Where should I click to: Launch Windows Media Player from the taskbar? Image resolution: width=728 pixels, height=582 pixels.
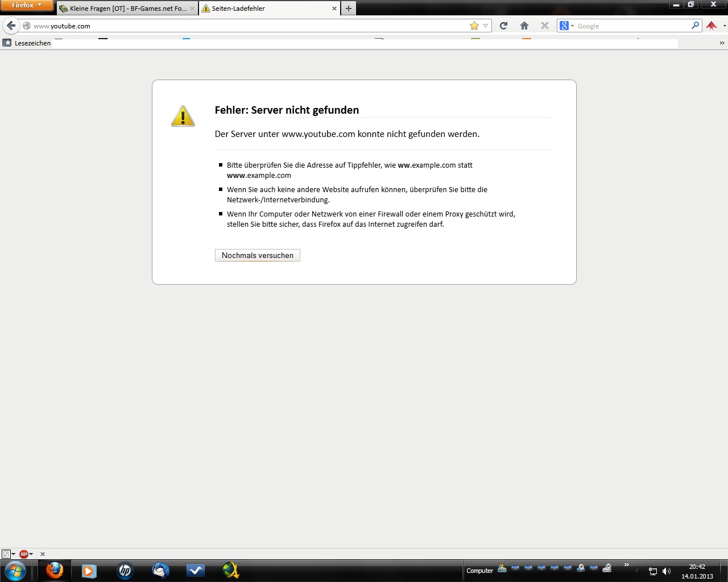coord(89,570)
